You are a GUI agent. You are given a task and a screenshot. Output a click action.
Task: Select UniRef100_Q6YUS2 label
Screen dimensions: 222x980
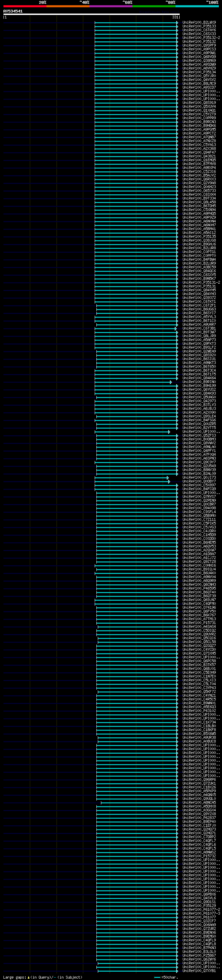click(199, 390)
